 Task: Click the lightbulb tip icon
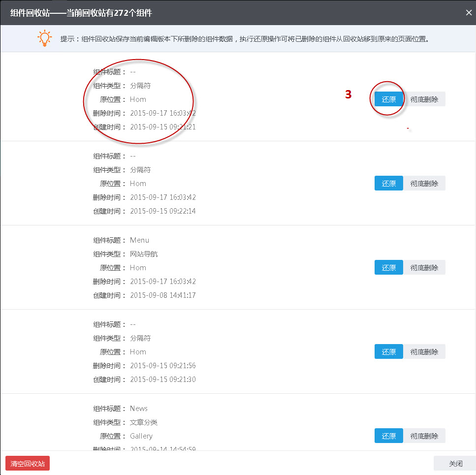[x=45, y=38]
